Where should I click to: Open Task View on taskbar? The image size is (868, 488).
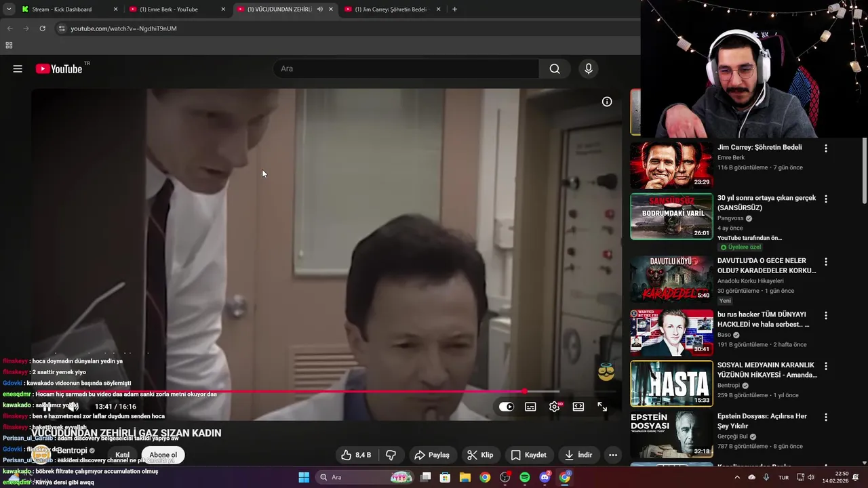425,477
